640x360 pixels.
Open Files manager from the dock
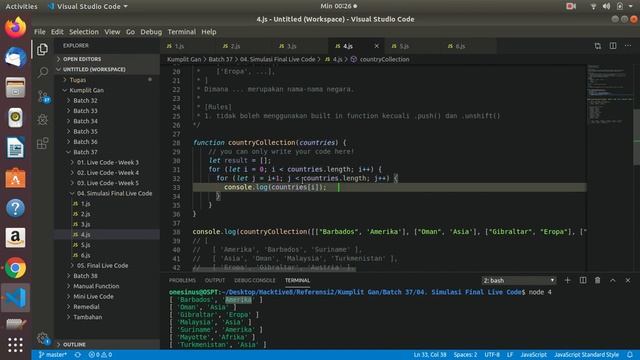coord(16,87)
